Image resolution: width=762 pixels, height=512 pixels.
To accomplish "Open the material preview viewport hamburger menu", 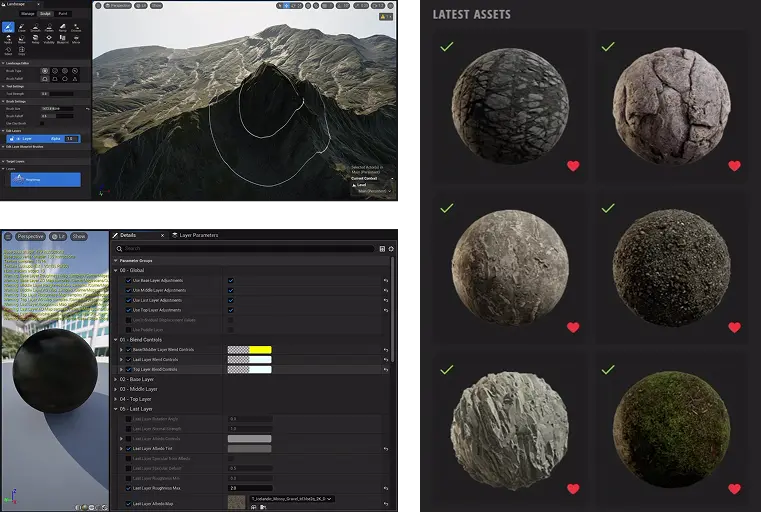I will pos(7,237).
